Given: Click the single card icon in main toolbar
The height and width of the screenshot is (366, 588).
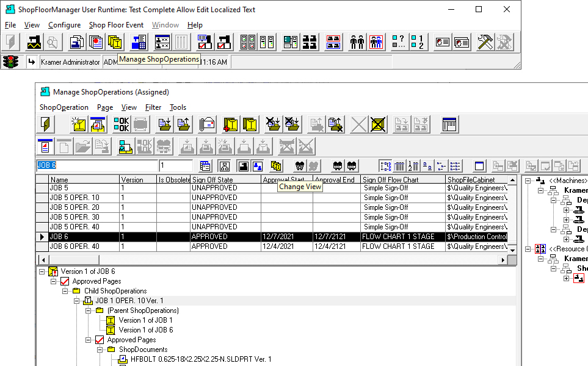Looking at the screenshot, I should [x=443, y=42].
